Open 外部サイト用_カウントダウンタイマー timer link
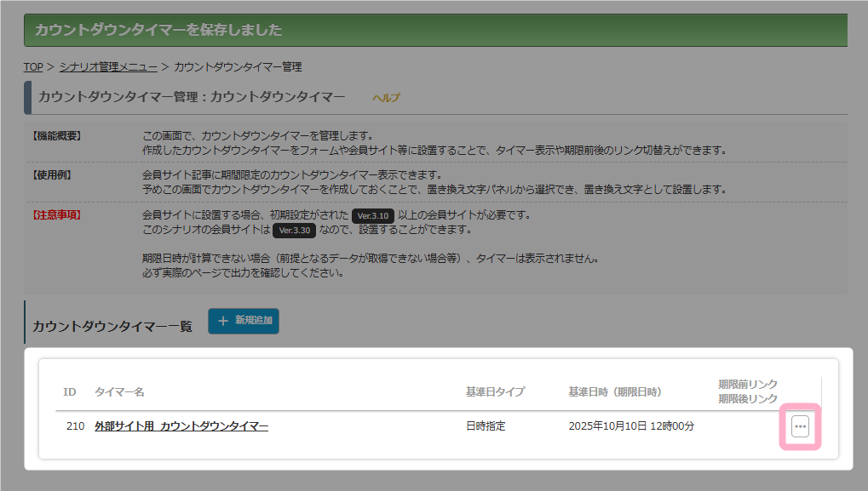868x491 pixels. tap(181, 425)
